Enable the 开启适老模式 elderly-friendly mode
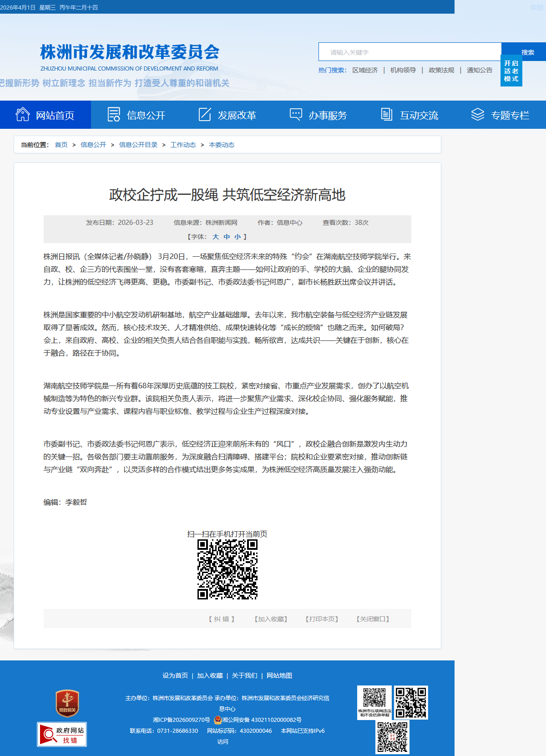 tap(511, 71)
